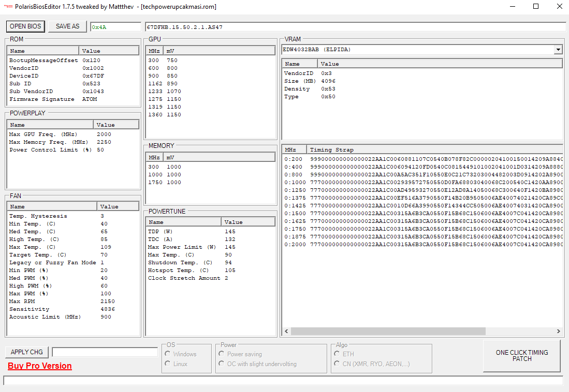The image size is (569, 392).
Task: Click the ROM Name column header
Action: click(x=43, y=51)
